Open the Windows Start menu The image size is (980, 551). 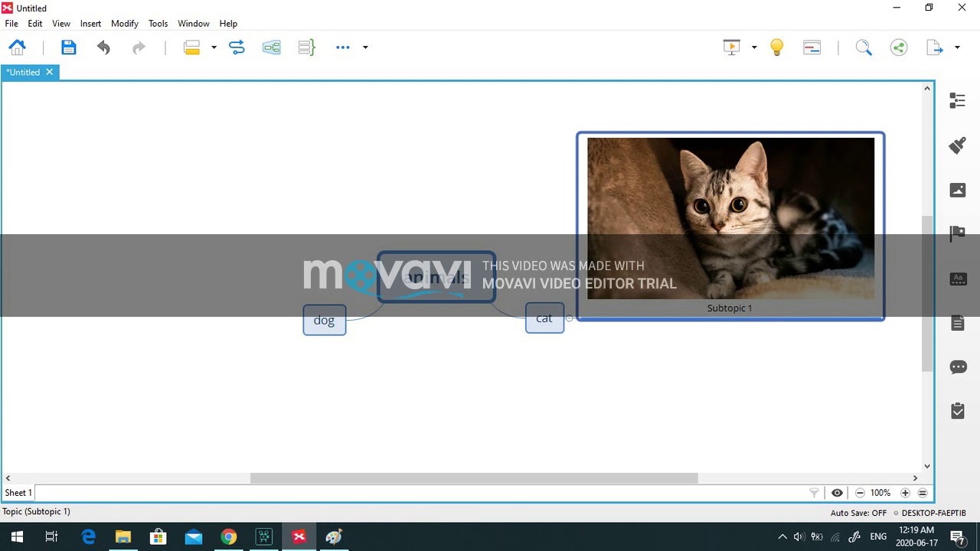[x=17, y=536]
